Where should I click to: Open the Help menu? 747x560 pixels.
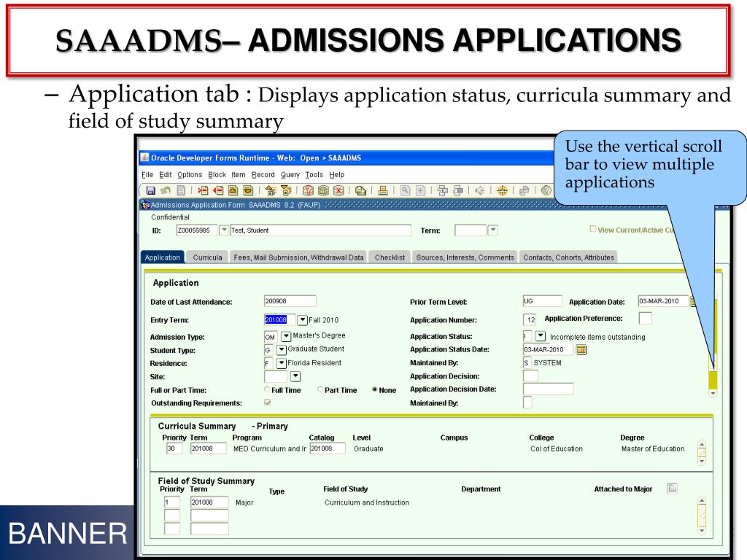click(x=336, y=175)
